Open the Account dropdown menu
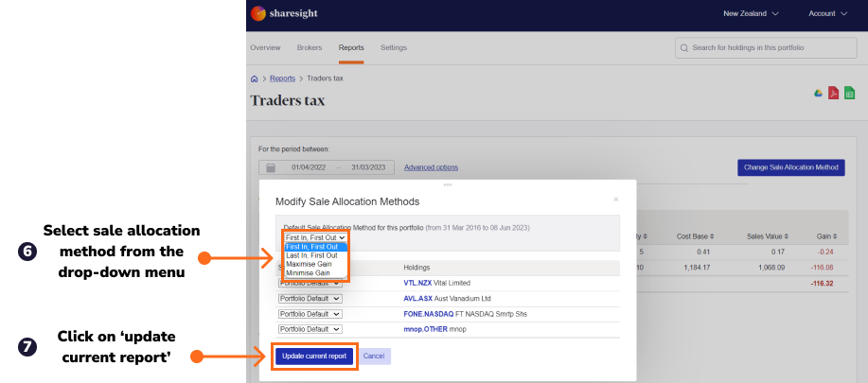 point(827,13)
